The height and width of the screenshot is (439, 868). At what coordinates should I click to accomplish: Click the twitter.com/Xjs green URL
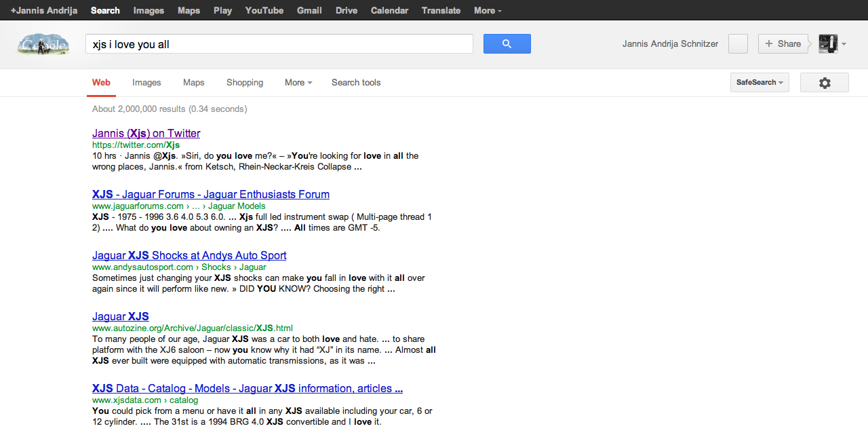click(136, 145)
